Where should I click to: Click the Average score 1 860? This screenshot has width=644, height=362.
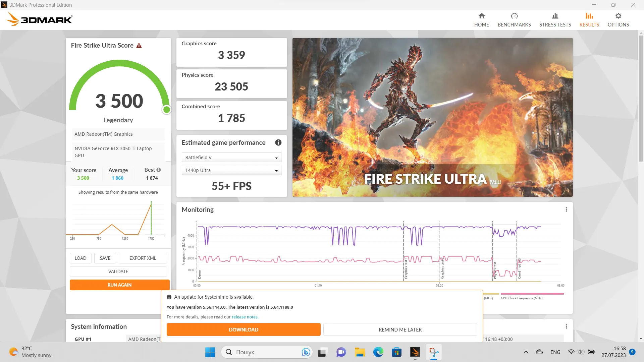coord(117,178)
